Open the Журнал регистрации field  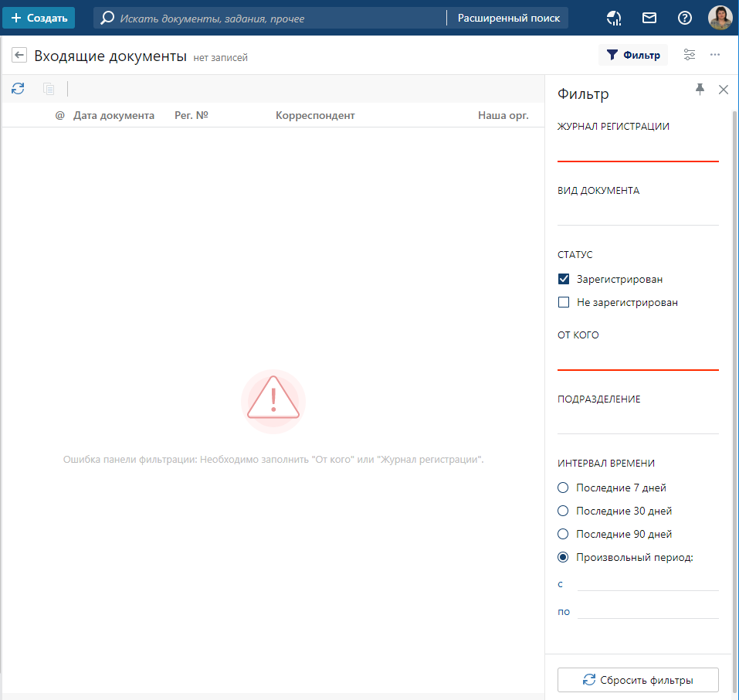638,150
